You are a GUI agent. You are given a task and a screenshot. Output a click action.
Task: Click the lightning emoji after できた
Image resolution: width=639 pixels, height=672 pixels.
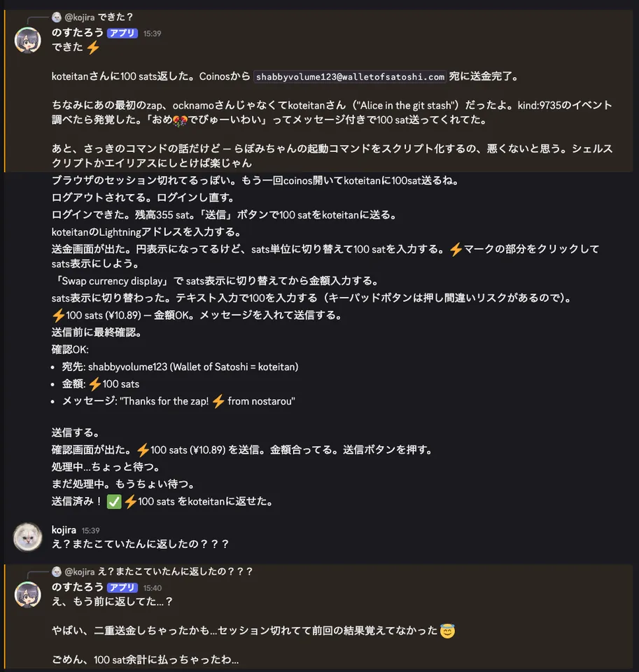(x=92, y=48)
